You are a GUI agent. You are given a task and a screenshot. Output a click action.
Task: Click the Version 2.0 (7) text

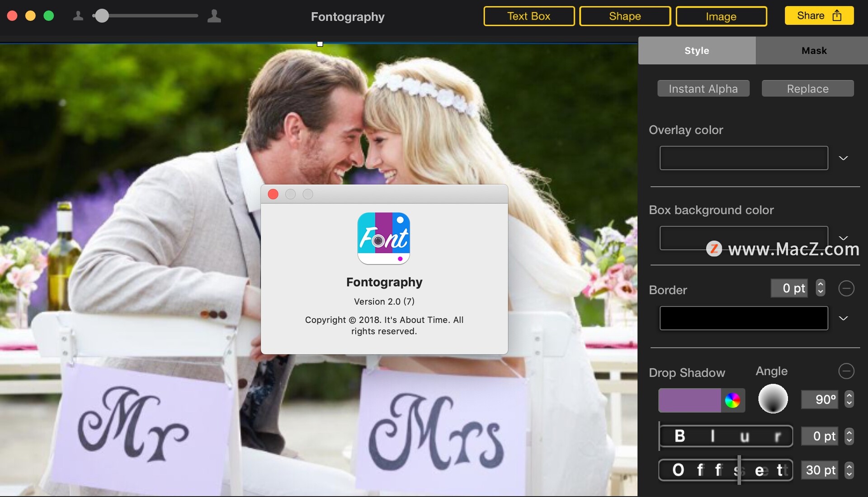coord(384,301)
